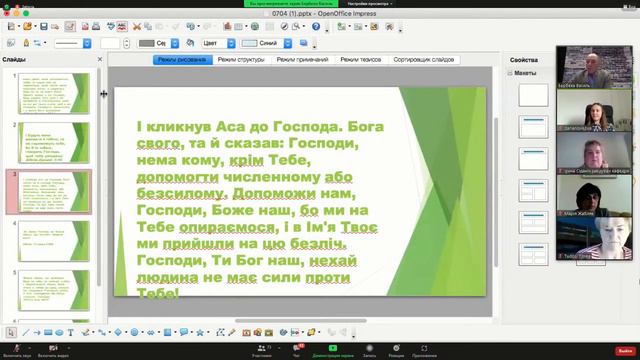Click the Zoom reactions (Реакции) button

click(x=396, y=351)
